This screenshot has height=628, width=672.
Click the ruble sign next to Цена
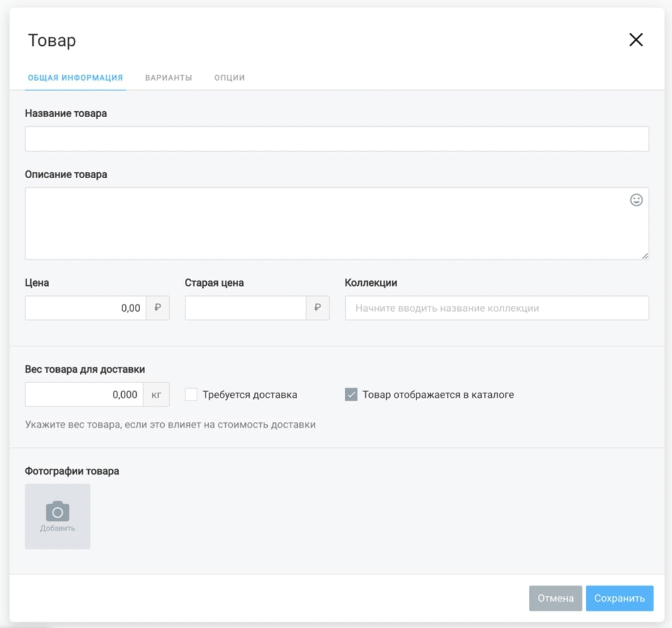158,308
